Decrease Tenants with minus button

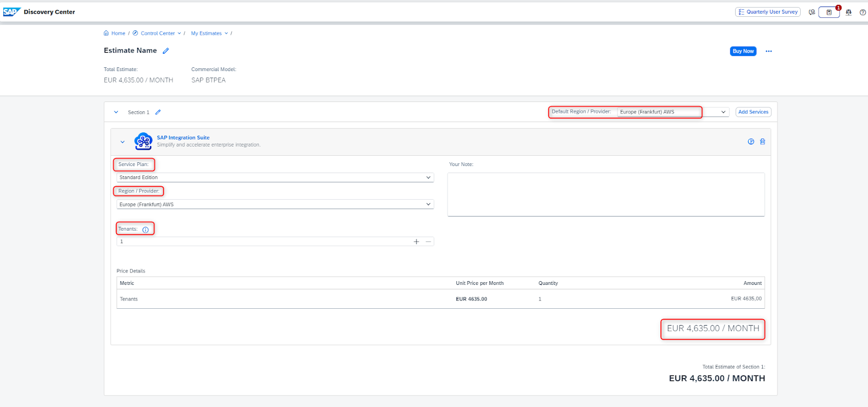[428, 241]
